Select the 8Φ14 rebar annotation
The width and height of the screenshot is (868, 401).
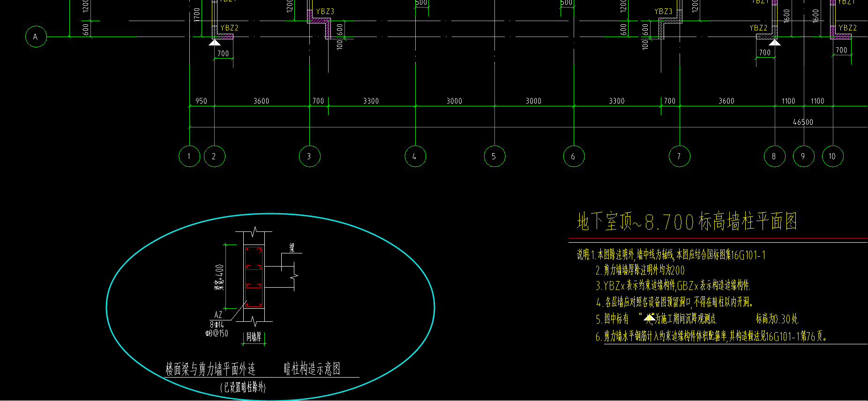(x=217, y=325)
